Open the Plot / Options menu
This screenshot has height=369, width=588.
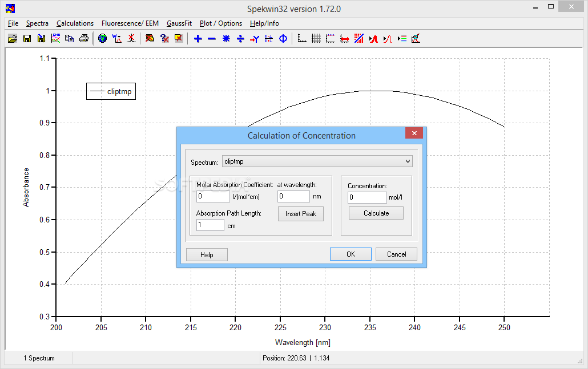[221, 23]
